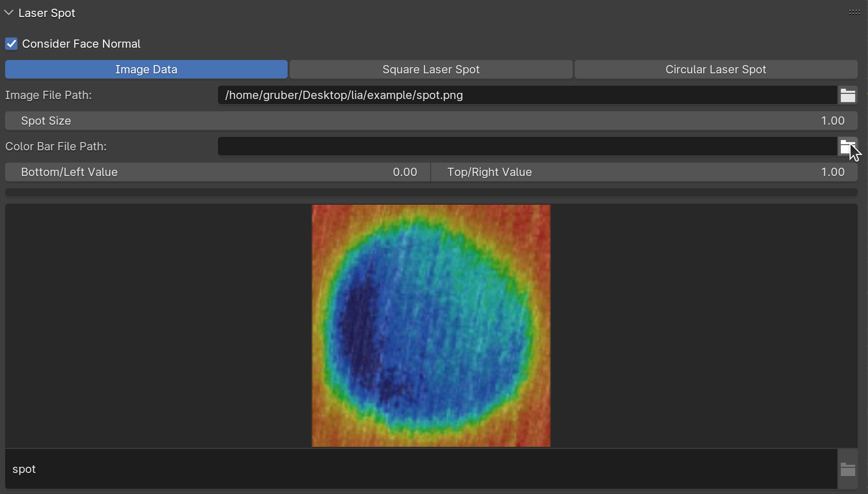Browse folder for Color Bar File Path
Image resolution: width=868 pixels, height=494 pixels.
[x=848, y=146]
